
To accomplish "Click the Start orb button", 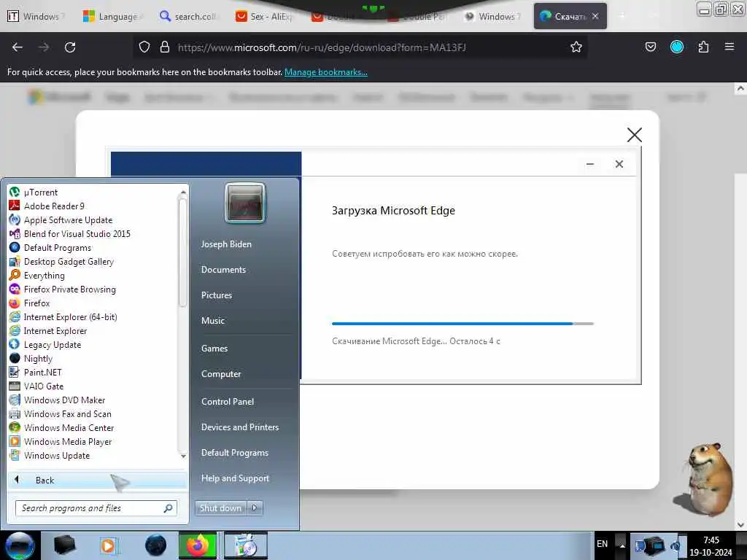I will click(x=19, y=545).
